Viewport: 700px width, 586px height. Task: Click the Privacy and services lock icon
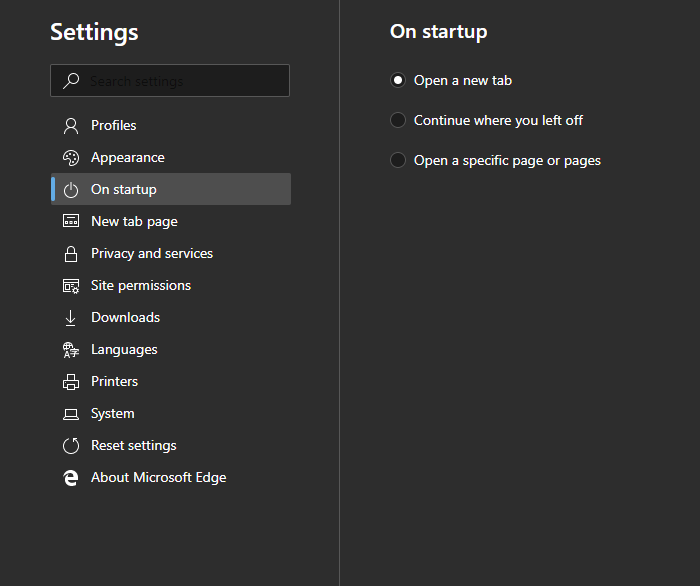point(71,253)
